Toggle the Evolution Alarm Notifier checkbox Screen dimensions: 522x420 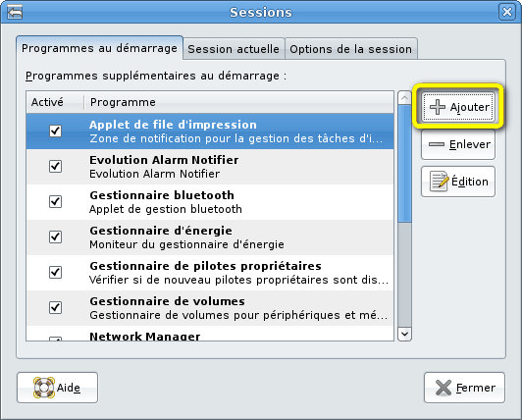click(x=55, y=166)
